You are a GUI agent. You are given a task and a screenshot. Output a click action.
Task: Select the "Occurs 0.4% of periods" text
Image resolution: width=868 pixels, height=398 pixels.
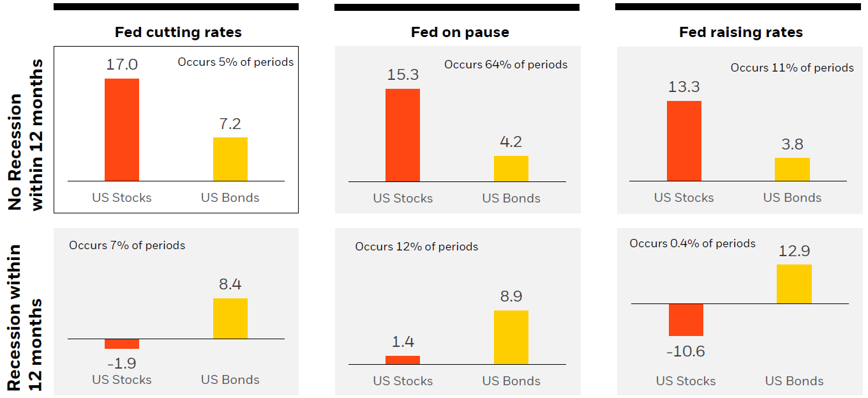coord(692,243)
